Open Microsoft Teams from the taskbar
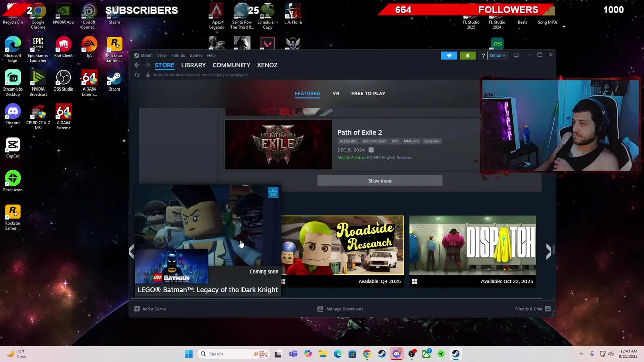The width and height of the screenshot is (644, 362). click(293, 354)
